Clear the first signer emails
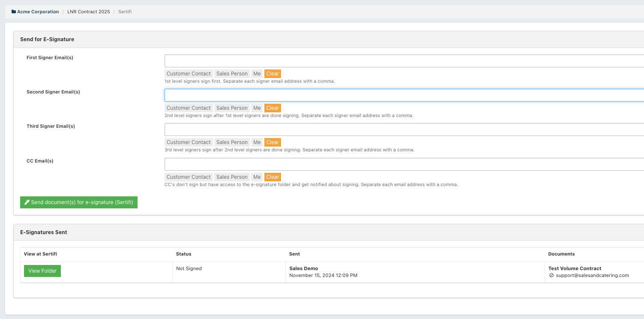 tap(273, 74)
